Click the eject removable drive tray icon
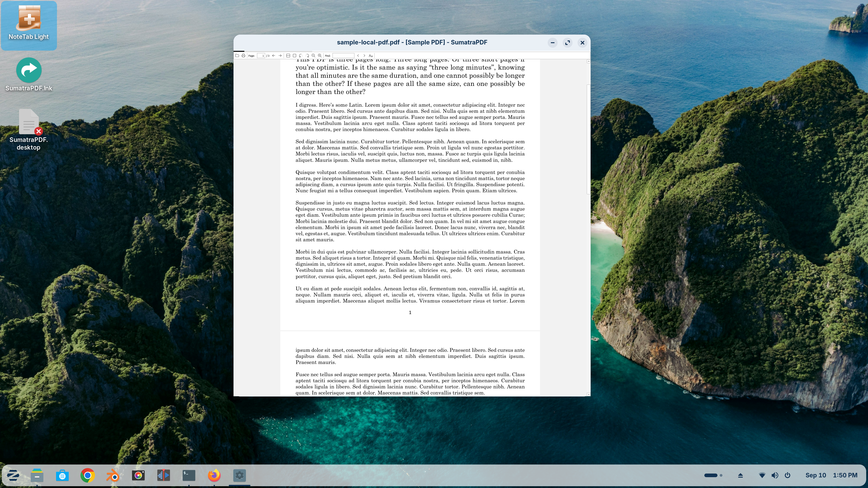Screen dimensions: 868x488 (740, 475)
